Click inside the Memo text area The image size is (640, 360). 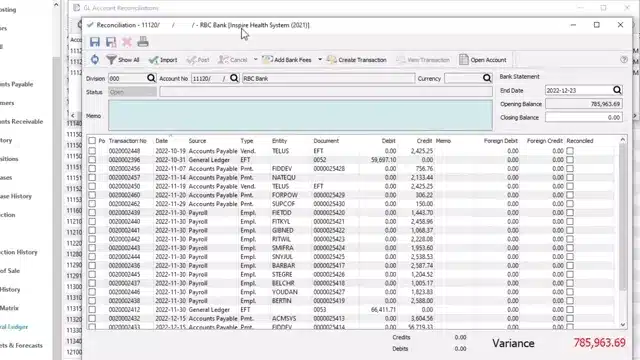point(300,116)
